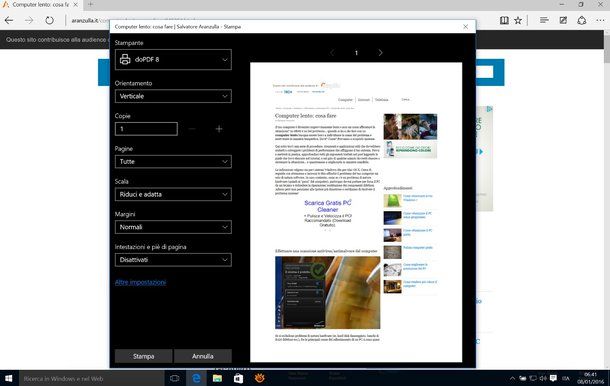
Task: Click the AdChoices ad icon
Action: pos(489,109)
